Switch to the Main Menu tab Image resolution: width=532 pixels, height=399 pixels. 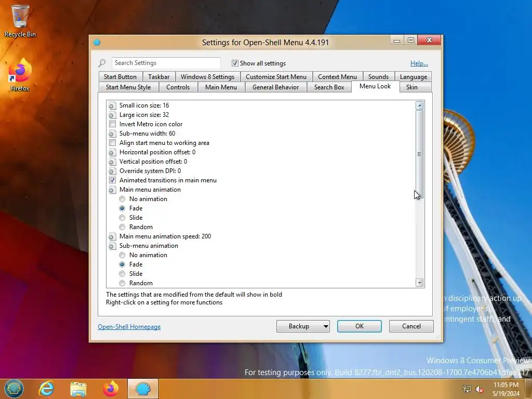pos(221,87)
